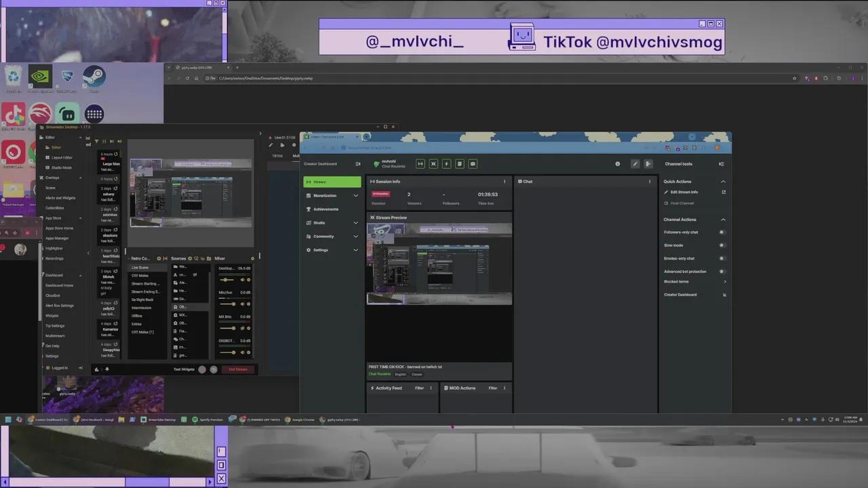Expand Community section in Kick sidebar
Screen dimensions: 868x488
point(355,237)
